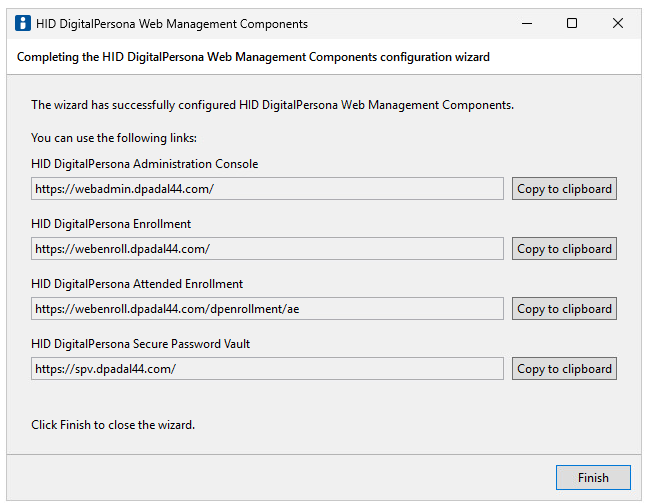Click the Attended Enrollment label text
The height and width of the screenshot is (503, 645).
(137, 284)
